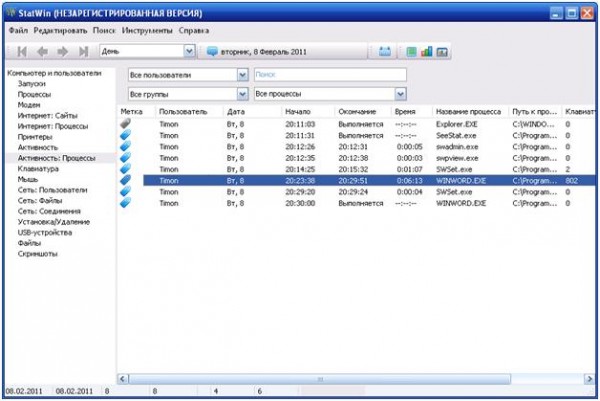Click inside the Поиск search field
This screenshot has height=401, width=600.
[x=330, y=75]
